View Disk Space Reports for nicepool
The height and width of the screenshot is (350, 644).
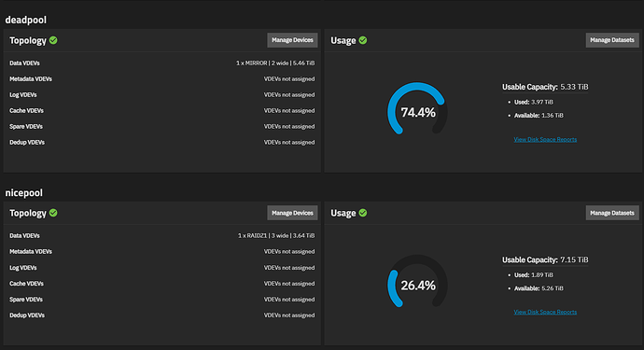click(x=545, y=313)
